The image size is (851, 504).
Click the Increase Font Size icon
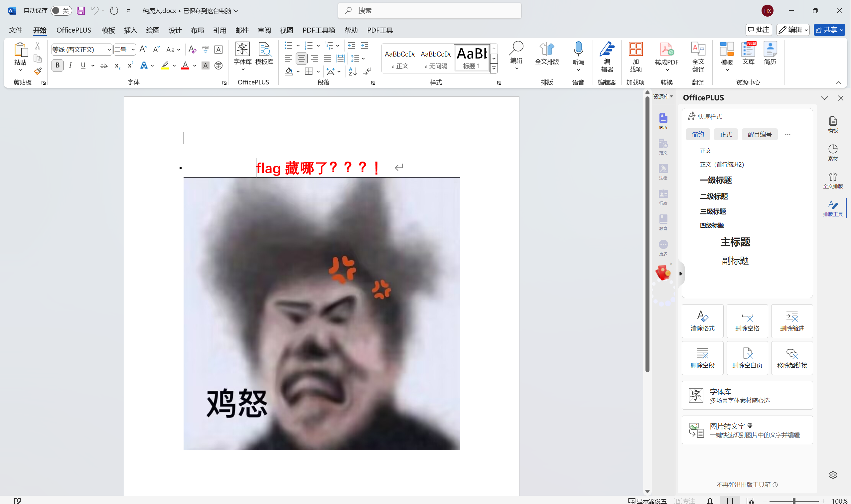143,50
